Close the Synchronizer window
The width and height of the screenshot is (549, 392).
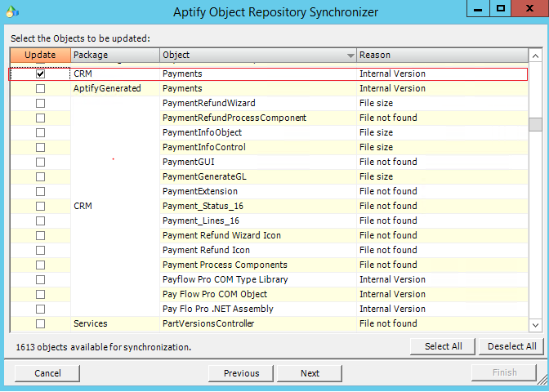point(529,9)
